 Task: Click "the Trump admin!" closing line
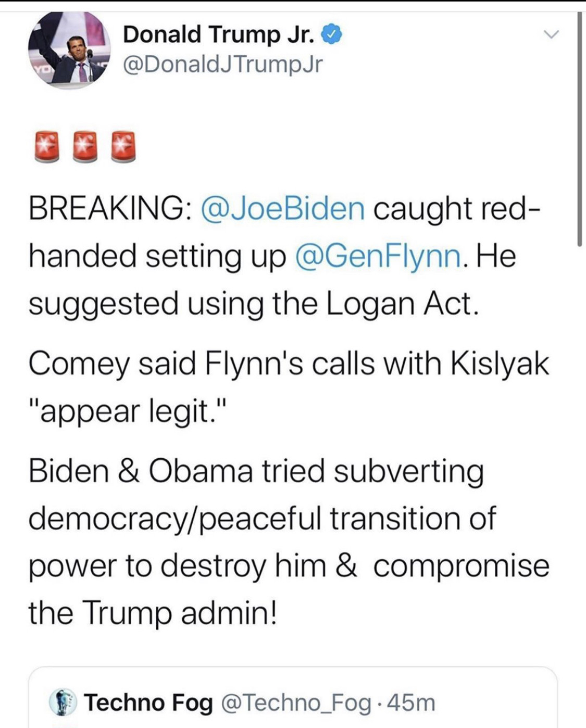click(153, 613)
